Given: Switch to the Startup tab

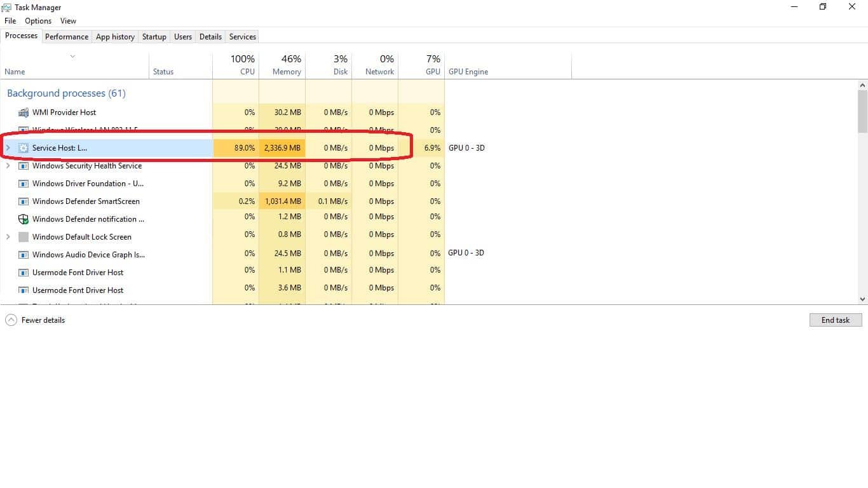Looking at the screenshot, I should (x=154, y=37).
